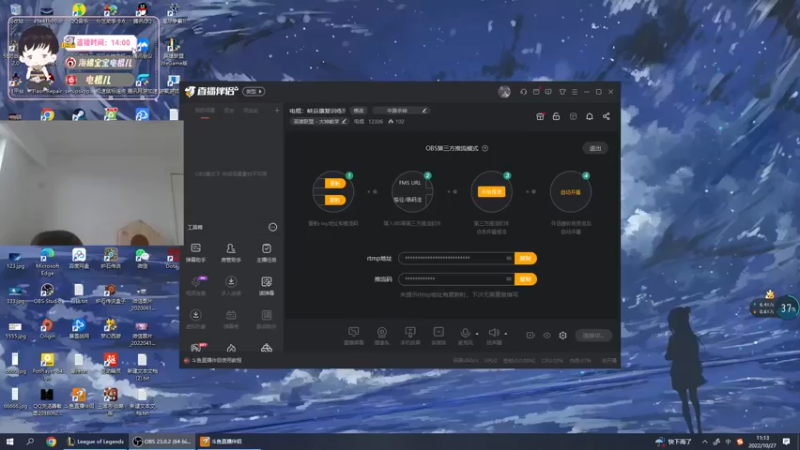The width and height of the screenshot is (800, 450).
Task: Switch to the third scene tab
Action: [x=250, y=111]
